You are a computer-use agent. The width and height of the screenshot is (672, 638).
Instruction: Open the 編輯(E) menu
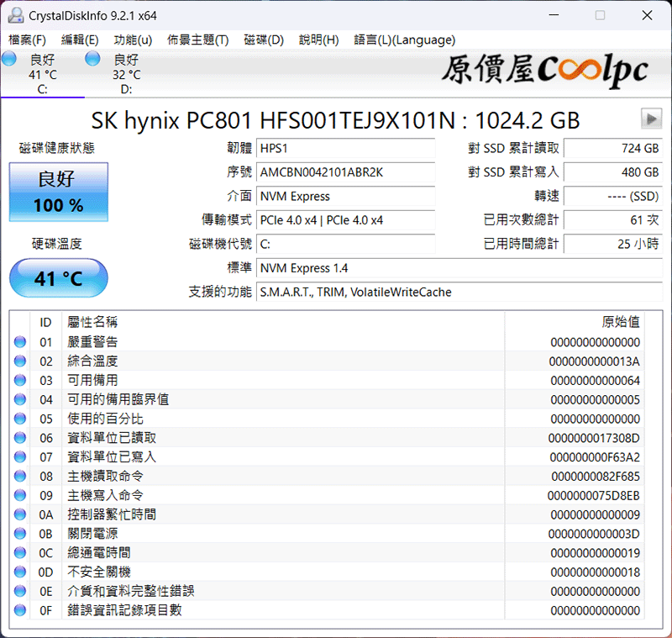(80, 40)
